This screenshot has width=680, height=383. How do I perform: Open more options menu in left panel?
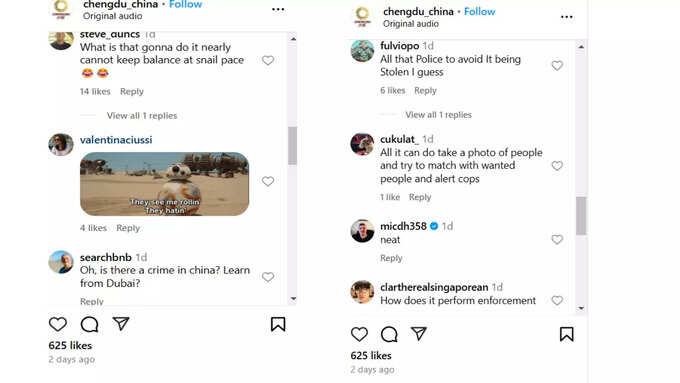pyautogui.click(x=278, y=9)
